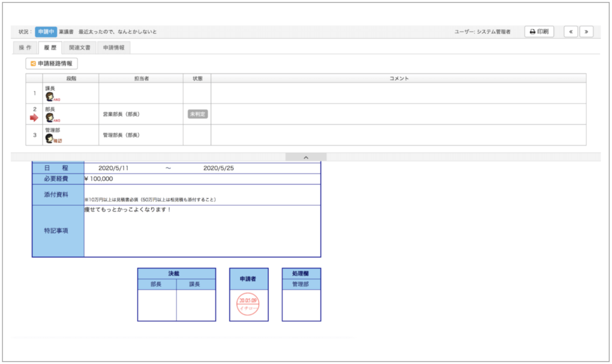Click row number 3 in the history table
Screen dimensions: 612x364
click(34, 135)
